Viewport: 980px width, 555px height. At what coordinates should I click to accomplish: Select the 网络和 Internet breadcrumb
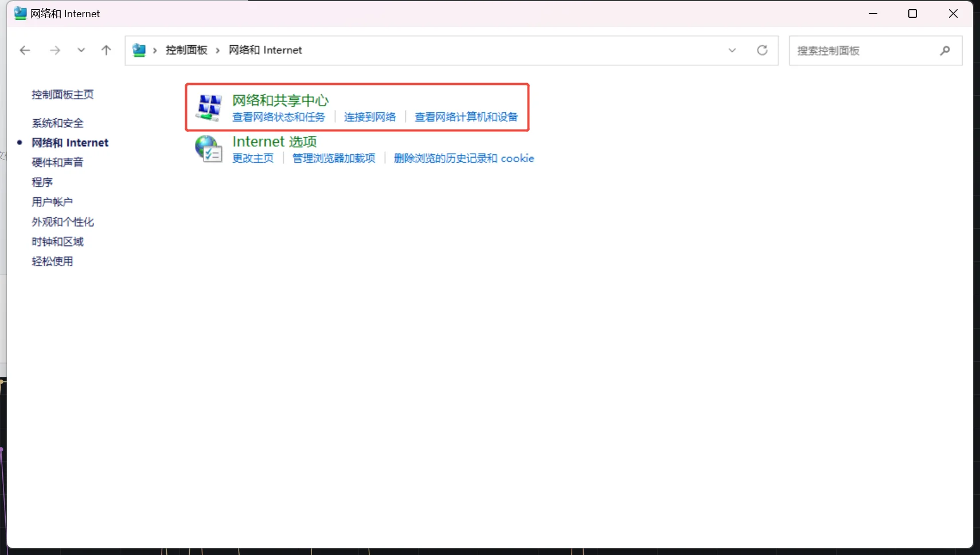[266, 50]
